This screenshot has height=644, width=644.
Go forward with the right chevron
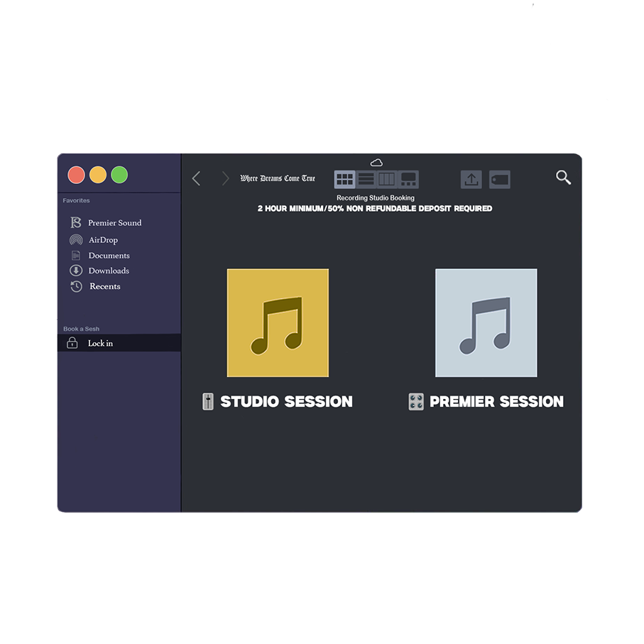(225, 179)
